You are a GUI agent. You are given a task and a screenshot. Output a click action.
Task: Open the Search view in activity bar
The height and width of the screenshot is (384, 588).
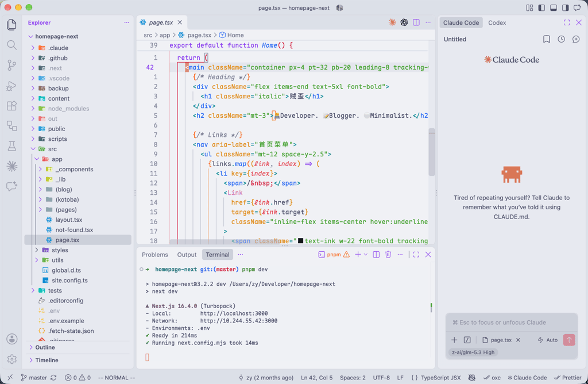coord(11,45)
